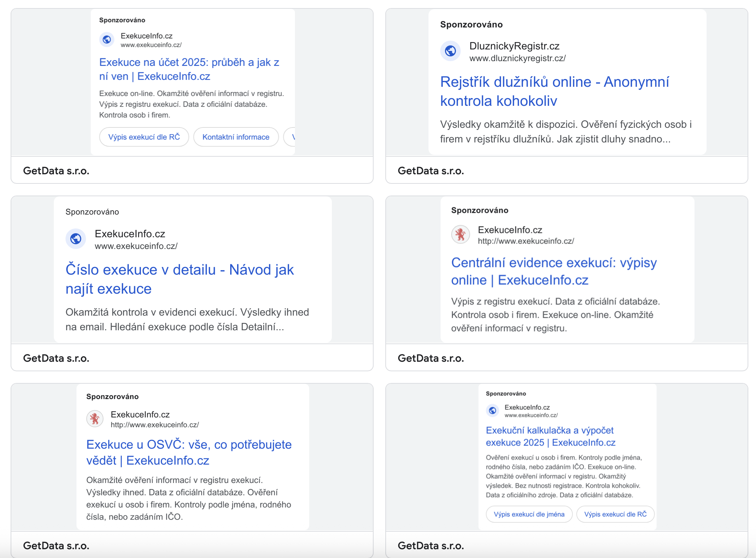Select the 'Kontaktní informace' chip

click(x=236, y=137)
